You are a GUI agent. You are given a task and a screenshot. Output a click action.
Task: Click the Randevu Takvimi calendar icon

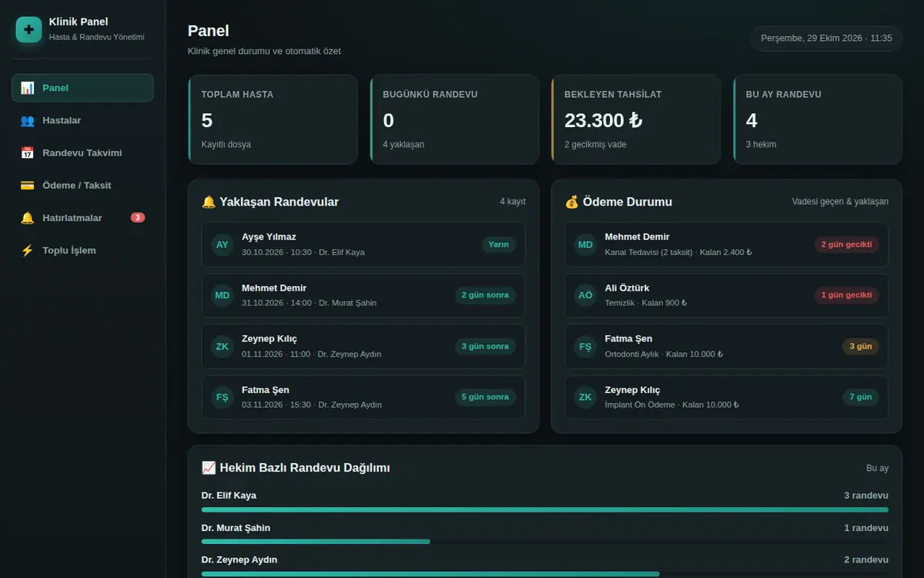27,153
